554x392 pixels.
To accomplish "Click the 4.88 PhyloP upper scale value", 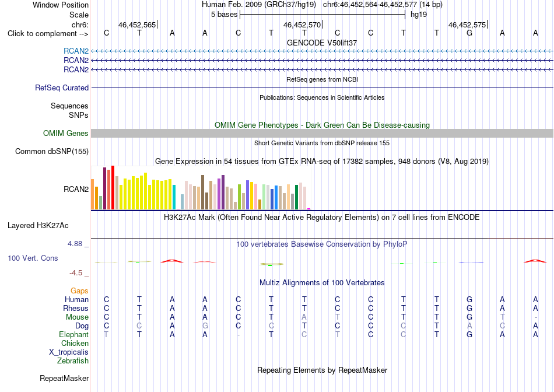I will (75, 244).
